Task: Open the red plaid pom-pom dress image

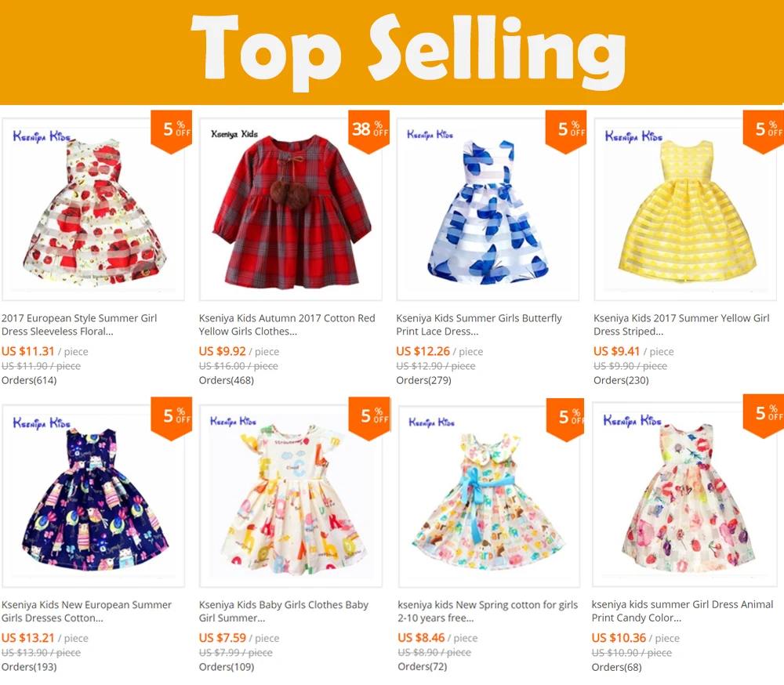Action: 291,209
